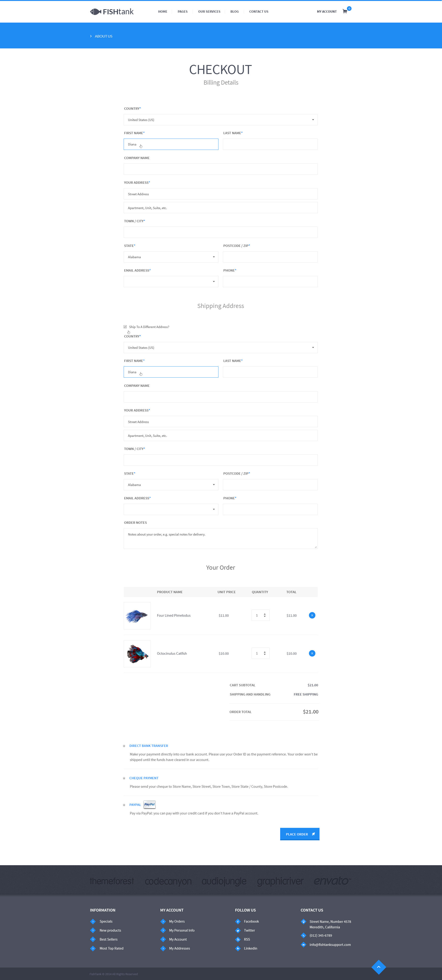442x980 pixels.
Task: Select Direct Bank Transfer payment option
Action: (124, 746)
